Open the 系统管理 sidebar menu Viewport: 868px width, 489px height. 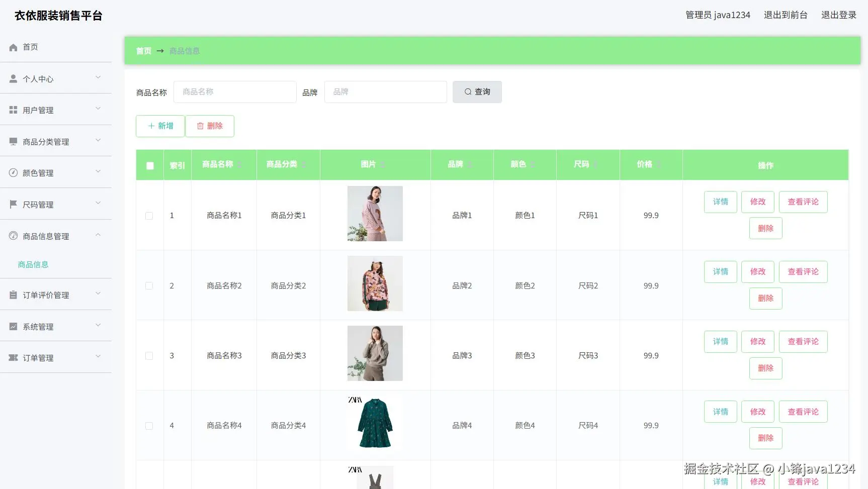click(56, 326)
